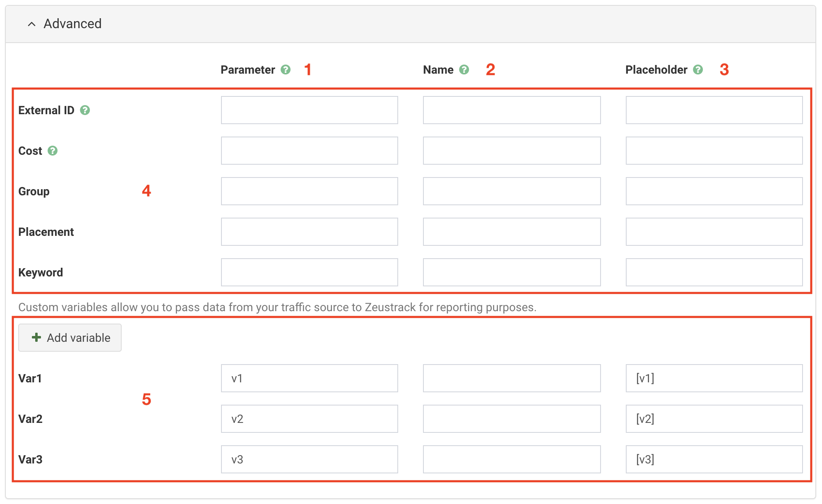The height and width of the screenshot is (504, 822).
Task: Collapse the Advanced section chevron
Action: coord(31,24)
